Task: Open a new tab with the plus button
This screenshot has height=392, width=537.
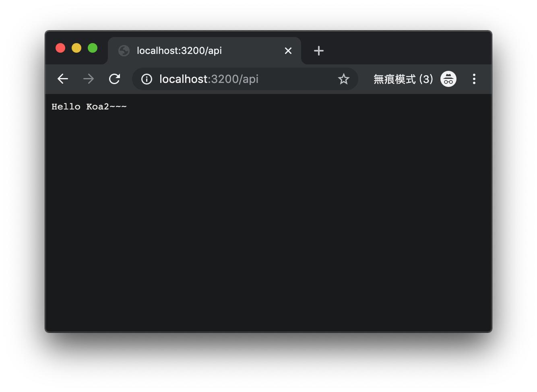Action: [x=319, y=51]
